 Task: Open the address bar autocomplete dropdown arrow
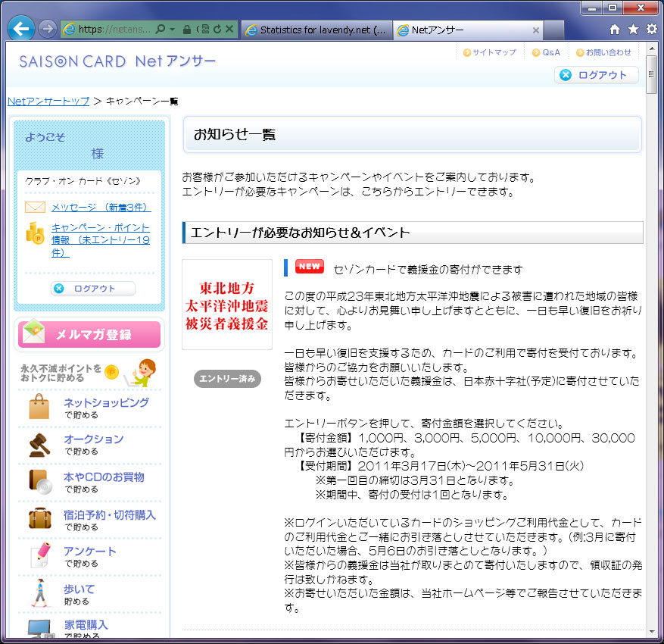tap(173, 30)
